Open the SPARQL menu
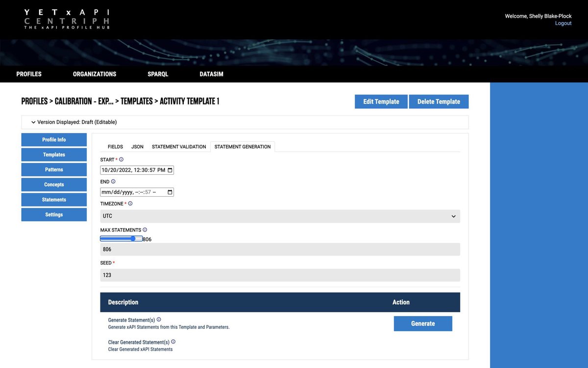Image resolution: width=588 pixels, height=368 pixels. click(x=158, y=74)
